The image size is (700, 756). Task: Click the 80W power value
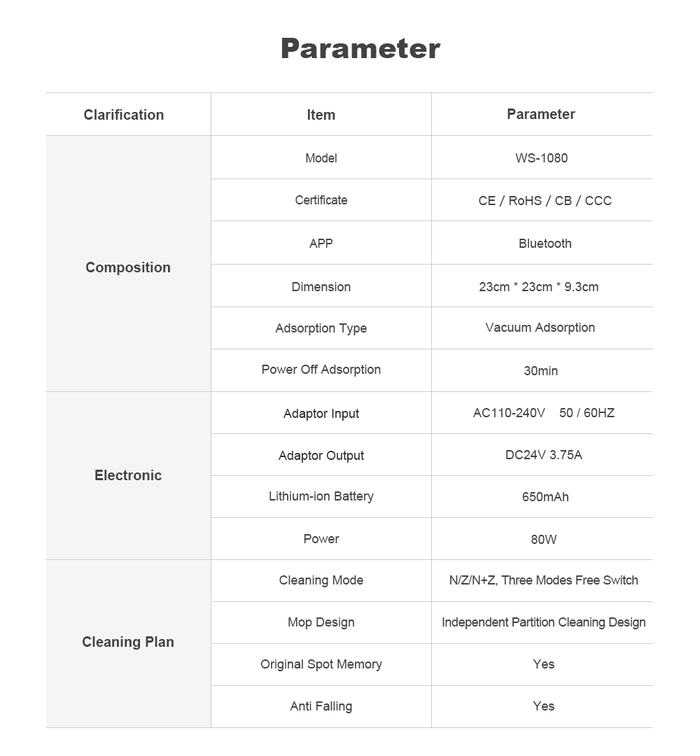click(543, 540)
